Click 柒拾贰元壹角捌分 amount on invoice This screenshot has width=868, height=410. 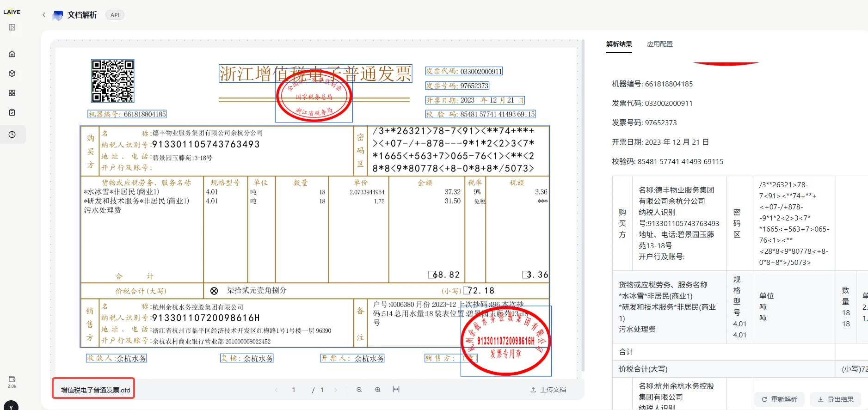[x=257, y=290]
